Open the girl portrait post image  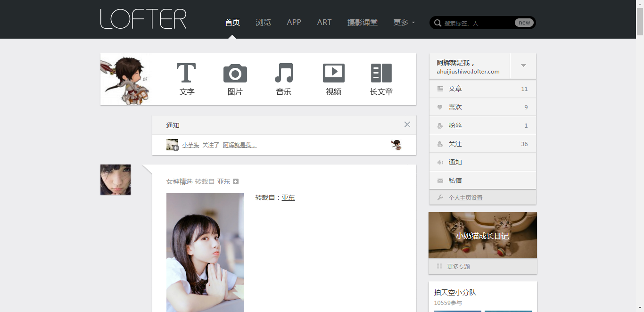coord(205,253)
